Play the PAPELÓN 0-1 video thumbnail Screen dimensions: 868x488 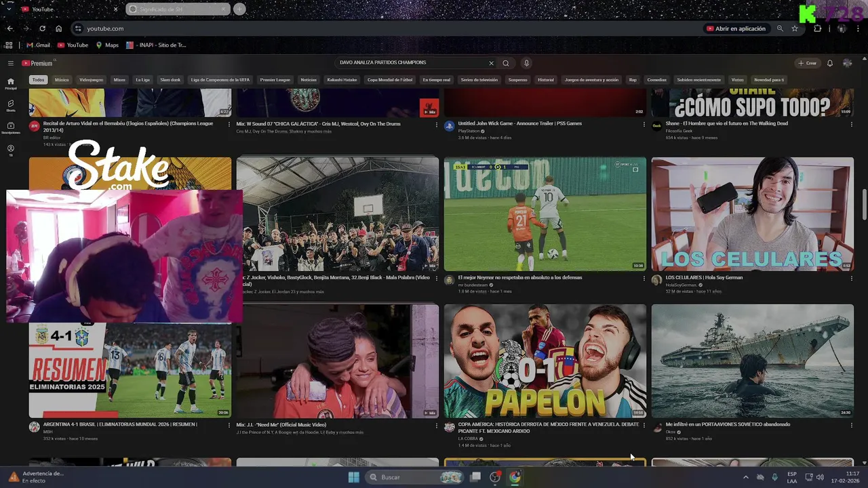click(x=545, y=361)
